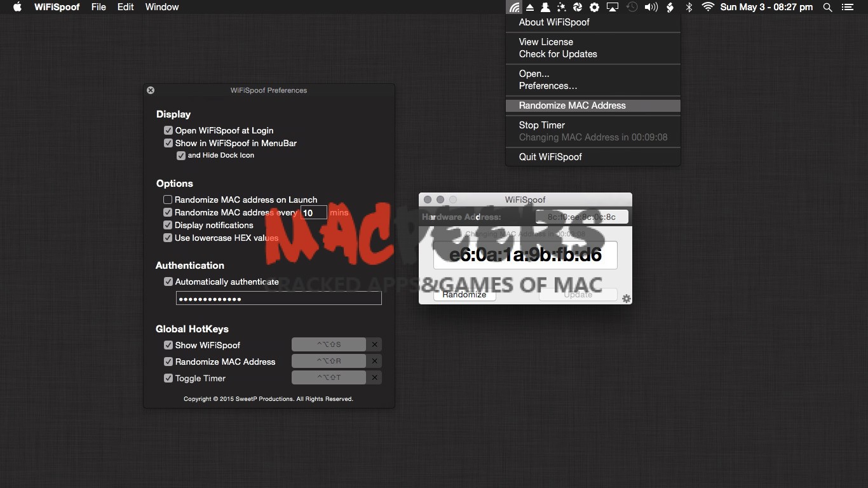Close the WiFiSpoof Preferences window
Image resolution: width=868 pixels, height=488 pixels.
click(151, 90)
